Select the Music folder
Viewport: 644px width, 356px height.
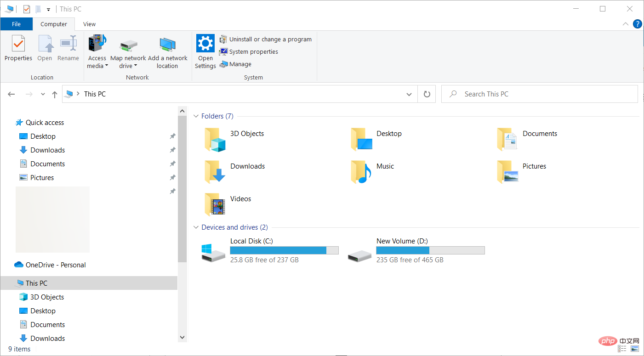(372, 171)
